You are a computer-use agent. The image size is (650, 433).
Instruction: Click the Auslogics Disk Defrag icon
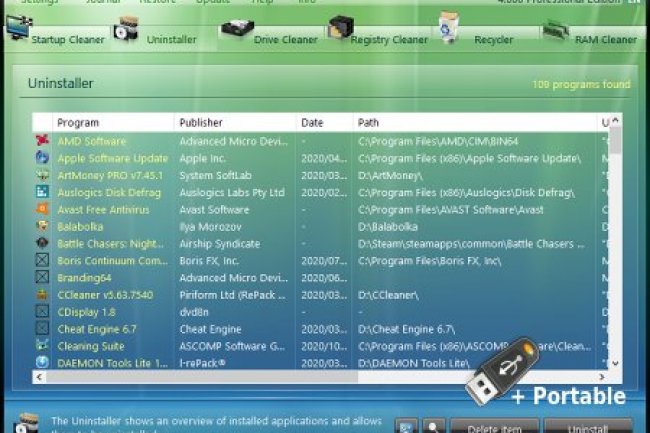(42, 192)
